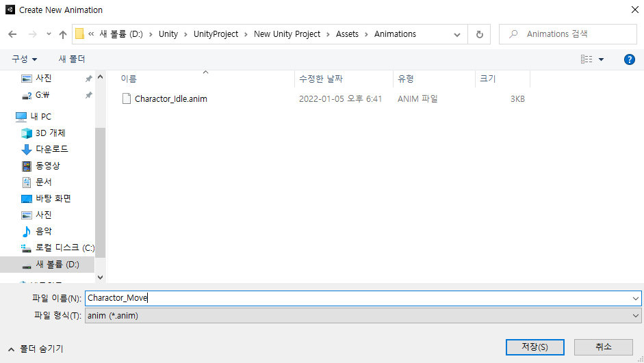Select the G:₩ network drive
This screenshot has height=363, width=644.
click(42, 95)
